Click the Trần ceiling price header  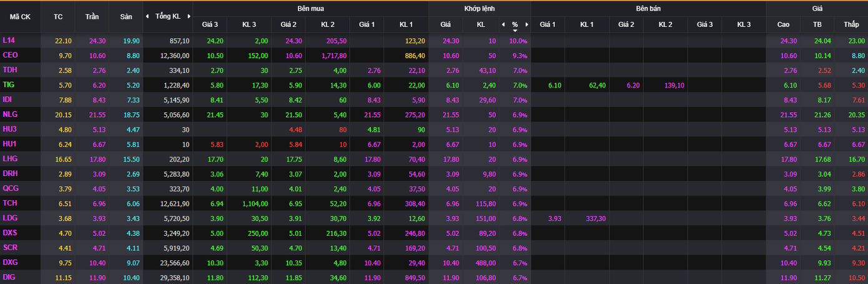pyautogui.click(x=92, y=17)
